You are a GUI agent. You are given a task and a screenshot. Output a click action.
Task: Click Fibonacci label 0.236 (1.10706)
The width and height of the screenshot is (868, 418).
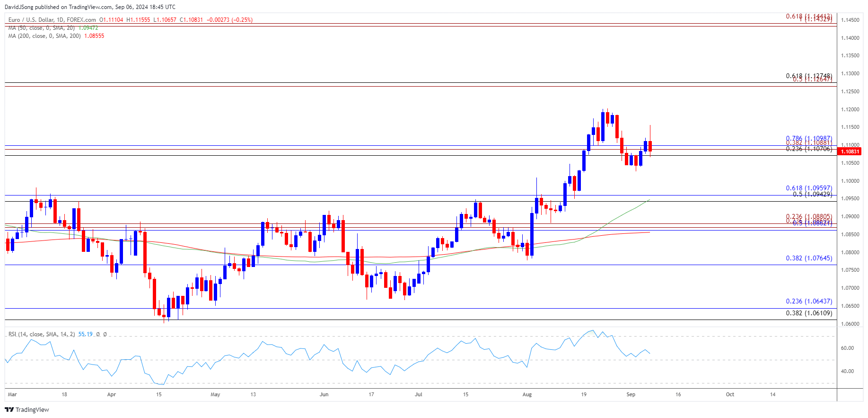coord(809,149)
